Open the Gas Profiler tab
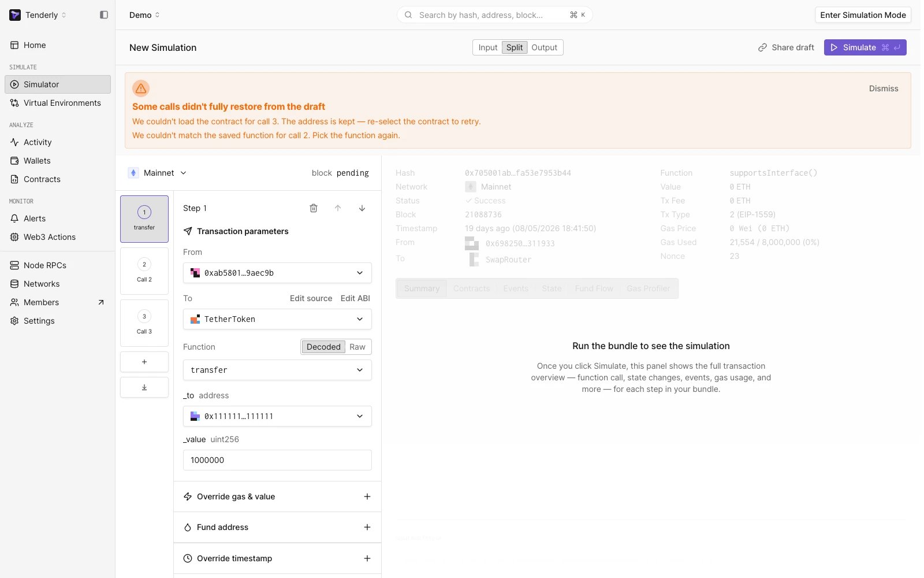 (x=649, y=288)
